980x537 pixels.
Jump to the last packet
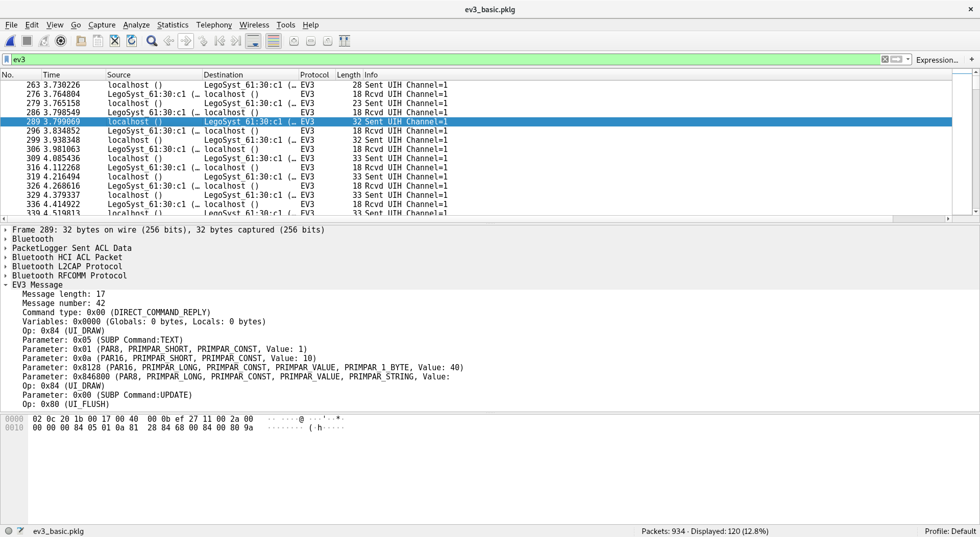click(x=236, y=41)
